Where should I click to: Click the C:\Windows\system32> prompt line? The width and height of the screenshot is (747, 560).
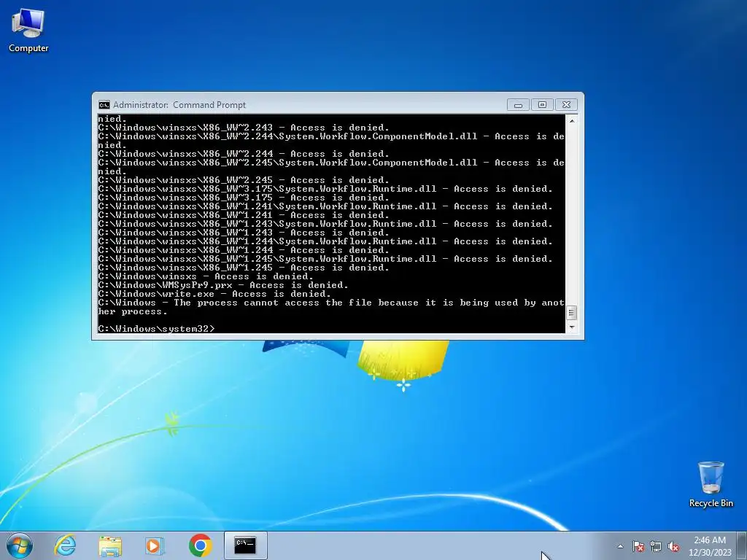156,329
